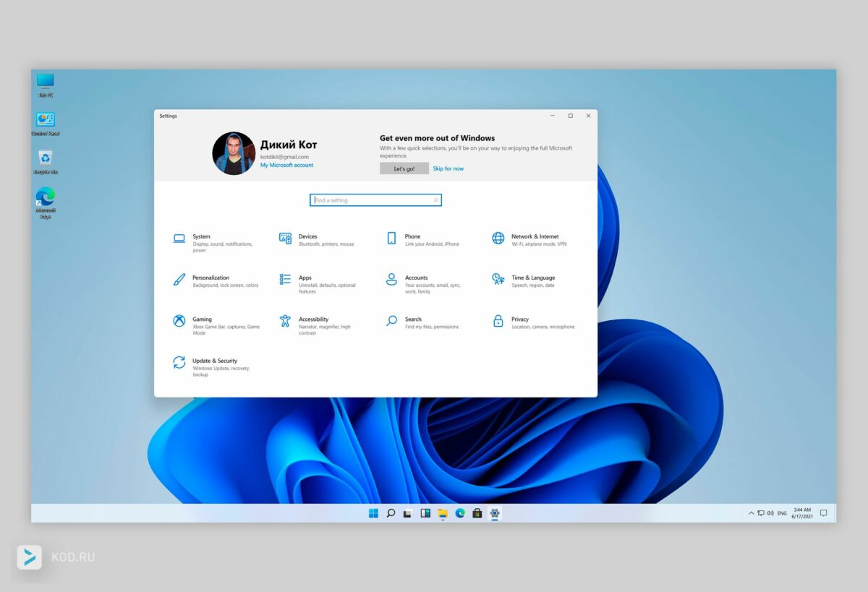The width and height of the screenshot is (868, 592).
Task: Launch Microsoft Edge from the taskbar
Action: 460,513
